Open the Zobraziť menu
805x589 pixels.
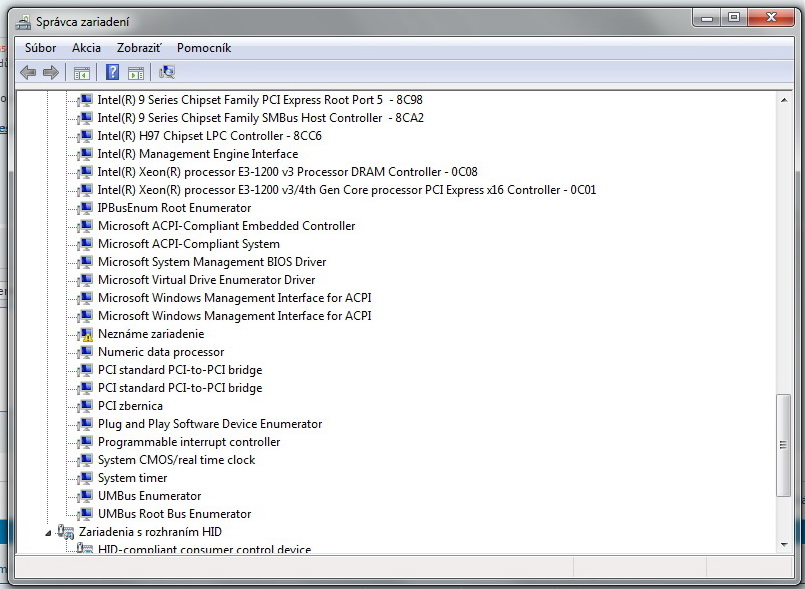139,48
